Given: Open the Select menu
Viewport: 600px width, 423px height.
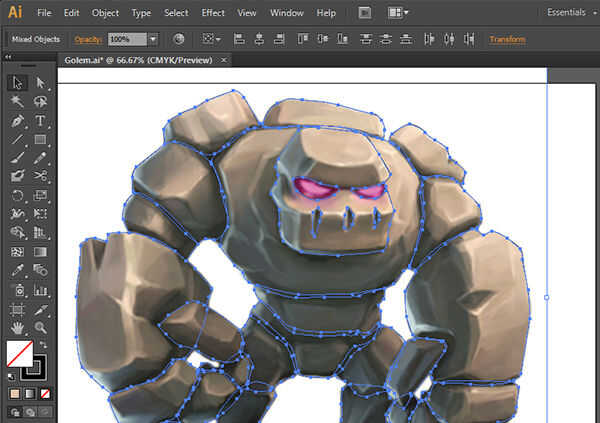Looking at the screenshot, I should [x=176, y=13].
